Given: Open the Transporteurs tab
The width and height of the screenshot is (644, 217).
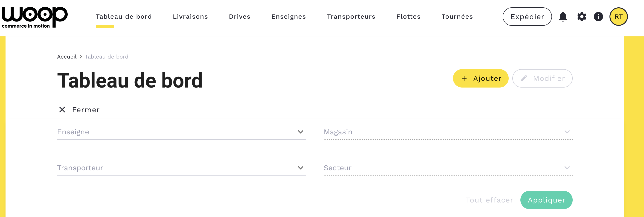Looking at the screenshot, I should [x=351, y=17].
